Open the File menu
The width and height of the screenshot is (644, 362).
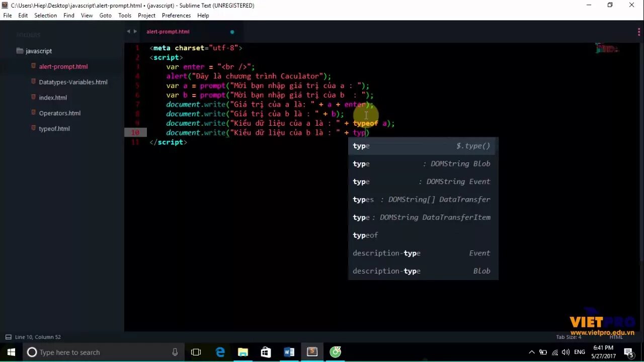tap(8, 16)
